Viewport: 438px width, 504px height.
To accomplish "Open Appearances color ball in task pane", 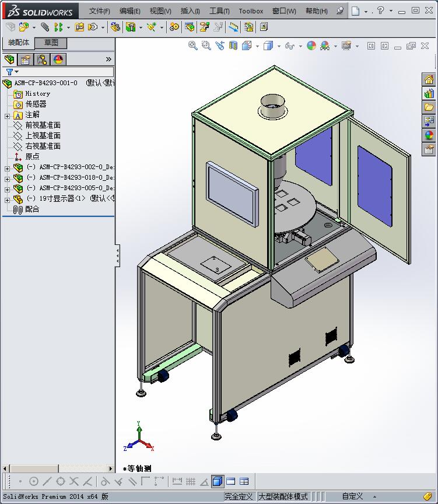I will (429, 135).
